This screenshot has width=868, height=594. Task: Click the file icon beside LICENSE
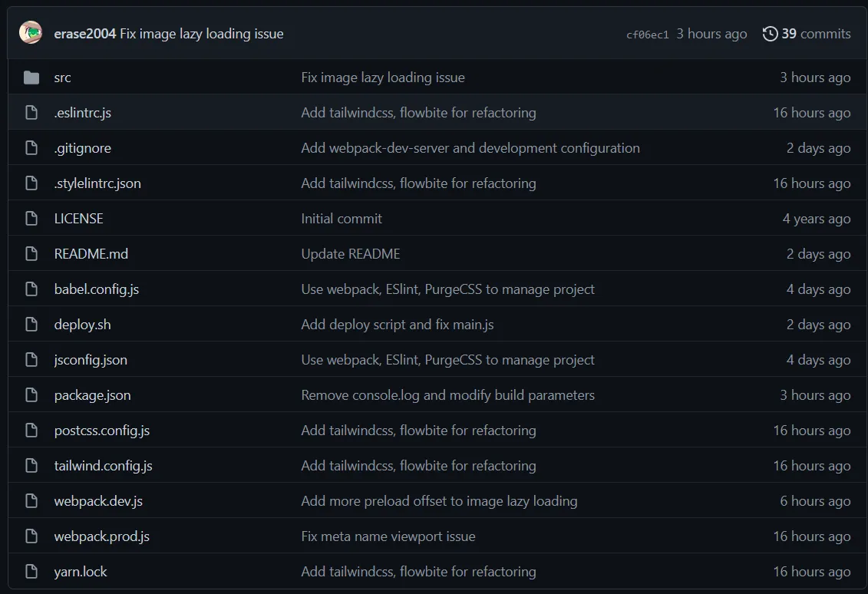pos(31,219)
